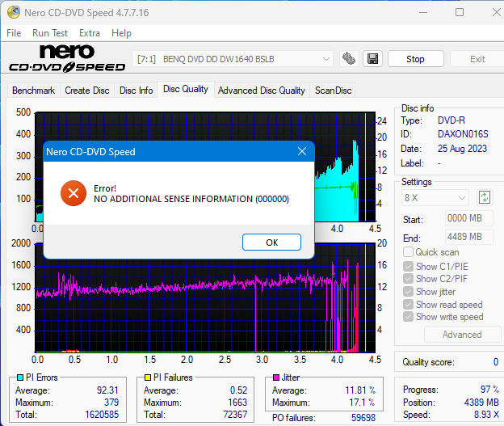This screenshot has width=504, height=426.
Task: Switch to the Disc Info tab
Action: point(136,91)
